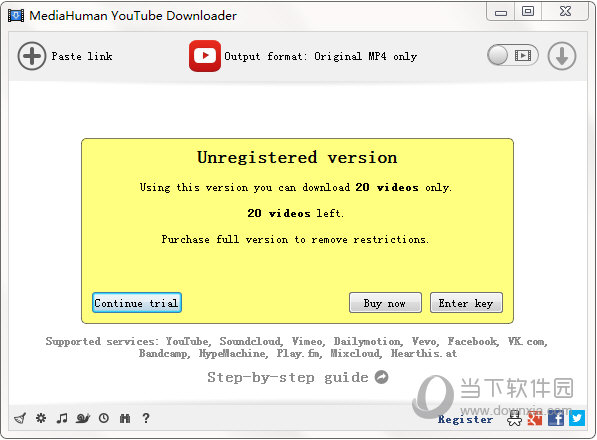Toggle the video/audio mode switch
Viewport: 597px width, 440px height.
pyautogui.click(x=512, y=56)
